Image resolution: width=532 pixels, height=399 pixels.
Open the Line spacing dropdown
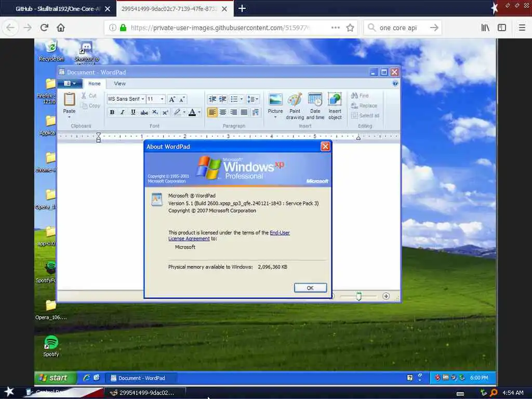click(253, 99)
